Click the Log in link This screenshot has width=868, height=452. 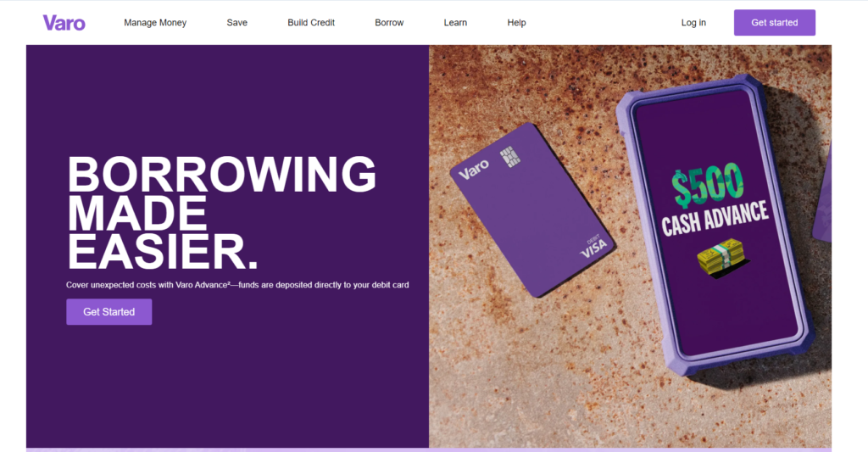click(x=693, y=23)
